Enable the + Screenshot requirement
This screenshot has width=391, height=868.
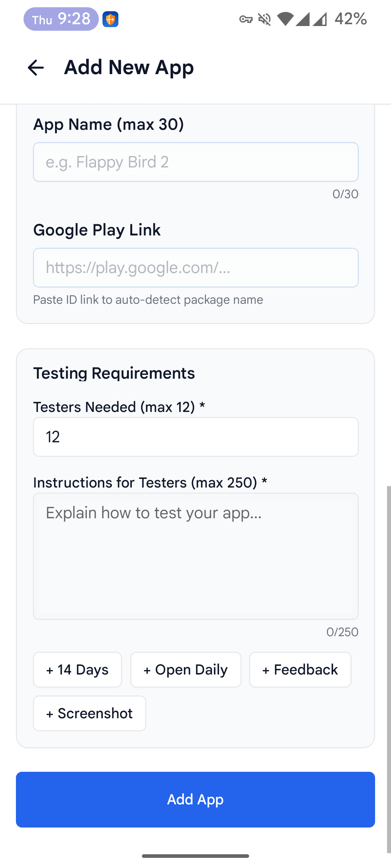89,713
